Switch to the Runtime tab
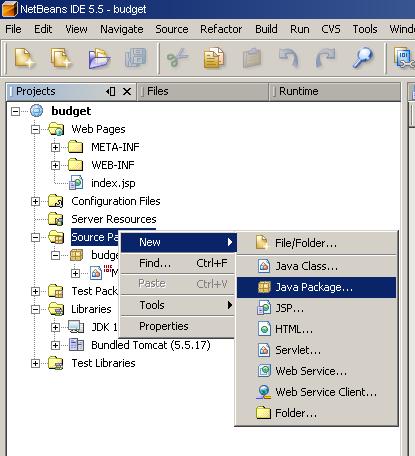The width and height of the screenshot is (415, 456). coord(298,91)
